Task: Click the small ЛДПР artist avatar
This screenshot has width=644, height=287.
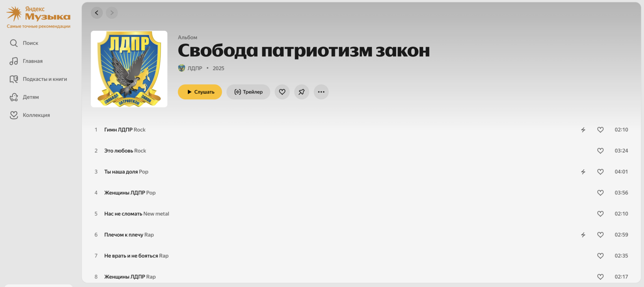Action: point(182,68)
